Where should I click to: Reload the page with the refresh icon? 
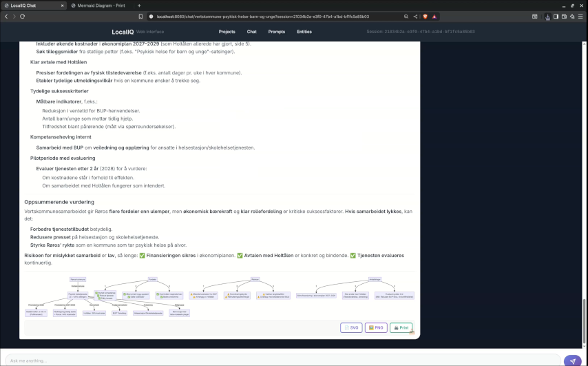pyautogui.click(x=23, y=16)
